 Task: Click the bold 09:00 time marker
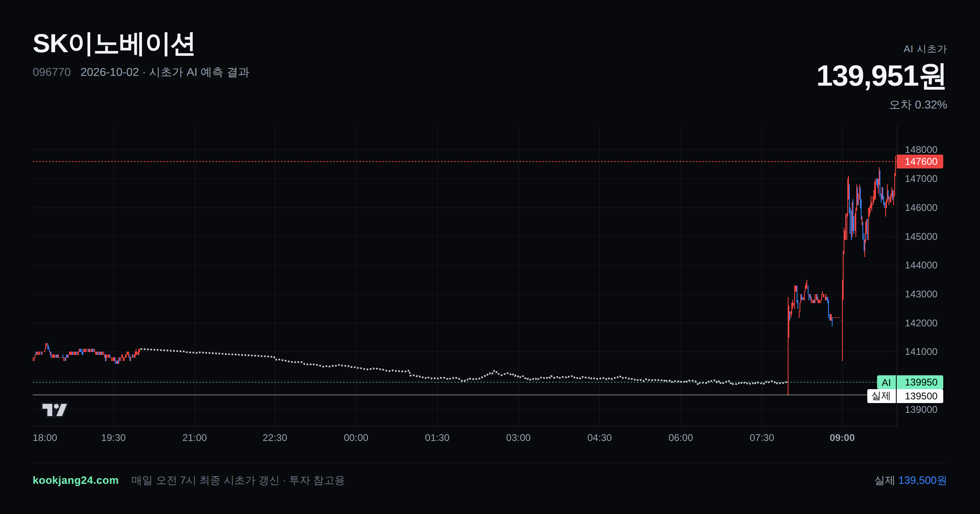point(842,438)
